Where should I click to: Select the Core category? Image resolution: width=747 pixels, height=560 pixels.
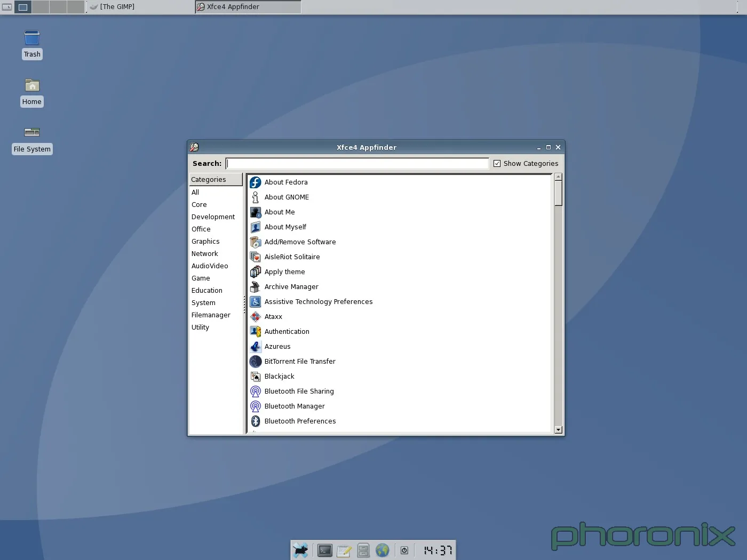click(x=216, y=205)
